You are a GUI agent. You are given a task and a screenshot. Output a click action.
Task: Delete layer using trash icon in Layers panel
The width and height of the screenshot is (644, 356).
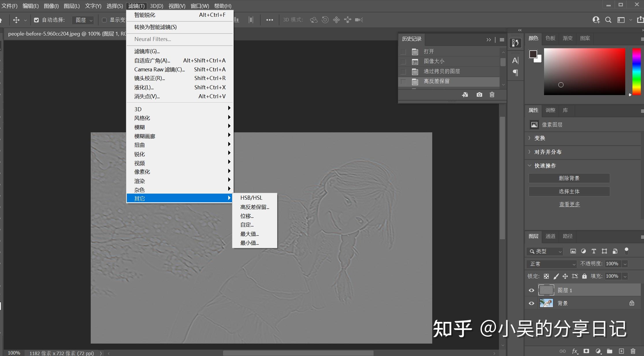coord(633,351)
